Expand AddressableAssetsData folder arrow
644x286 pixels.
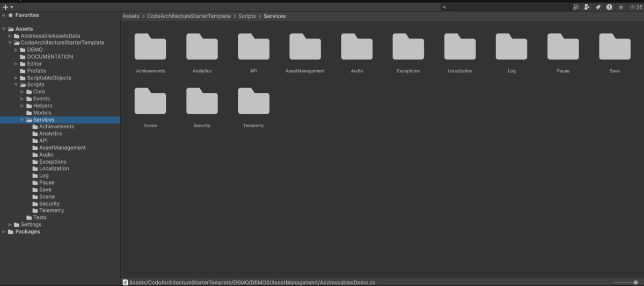point(10,36)
